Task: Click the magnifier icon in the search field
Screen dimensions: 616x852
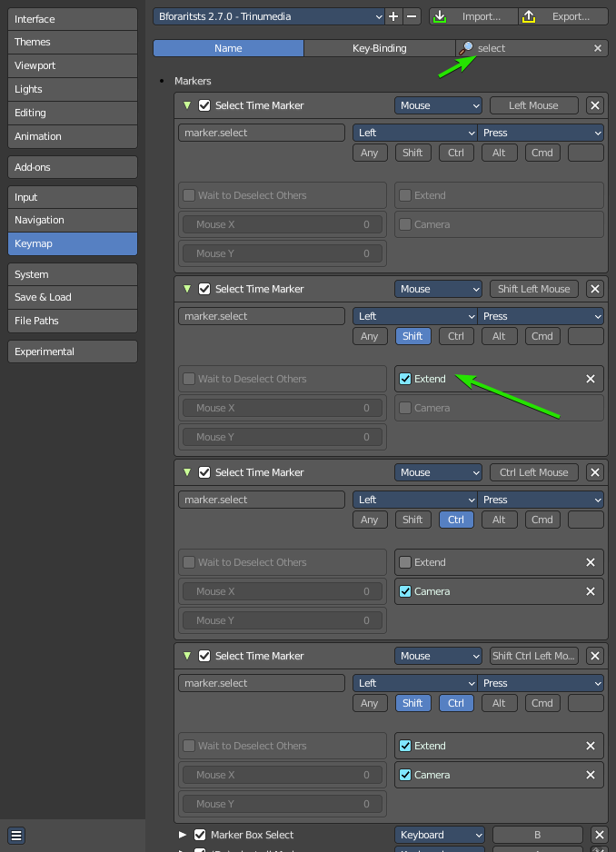Action: (x=466, y=48)
